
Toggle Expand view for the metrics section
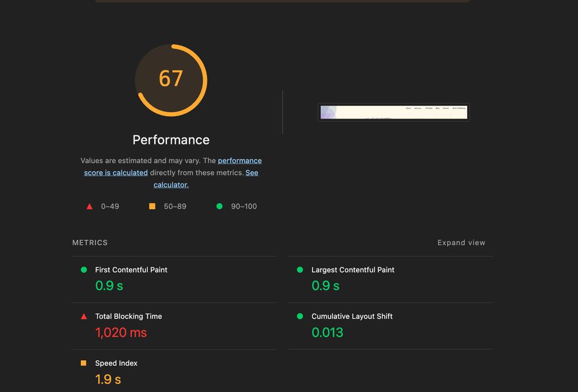pos(461,242)
